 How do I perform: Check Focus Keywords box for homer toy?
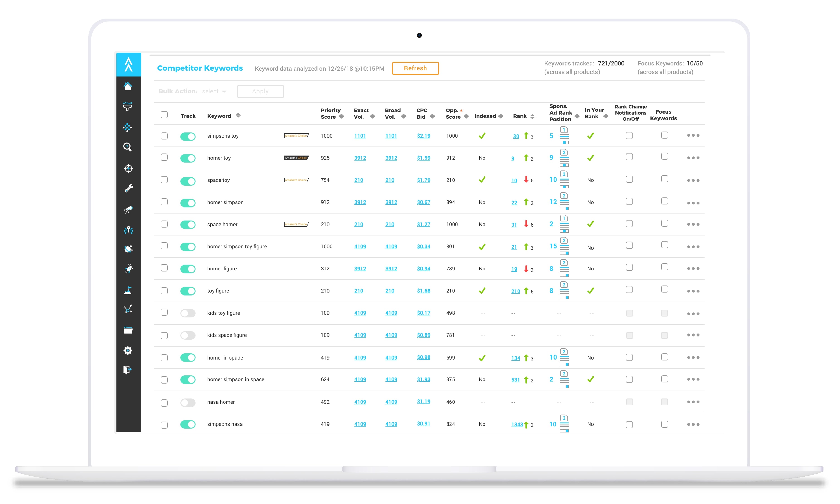point(664,157)
